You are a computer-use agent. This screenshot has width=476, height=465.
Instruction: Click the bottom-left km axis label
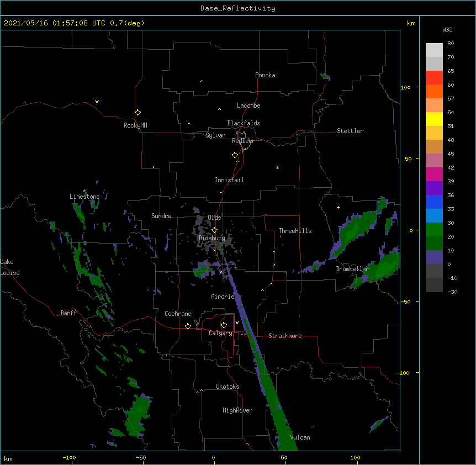pyautogui.click(x=8, y=459)
